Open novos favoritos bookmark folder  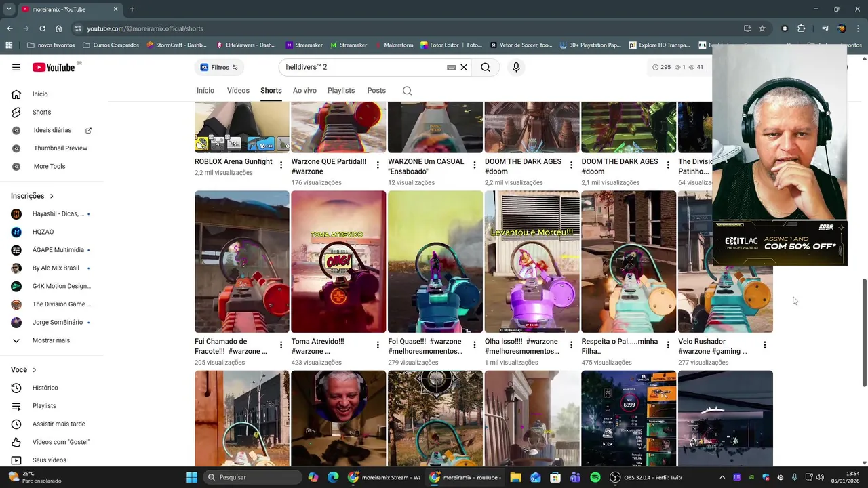pos(51,45)
